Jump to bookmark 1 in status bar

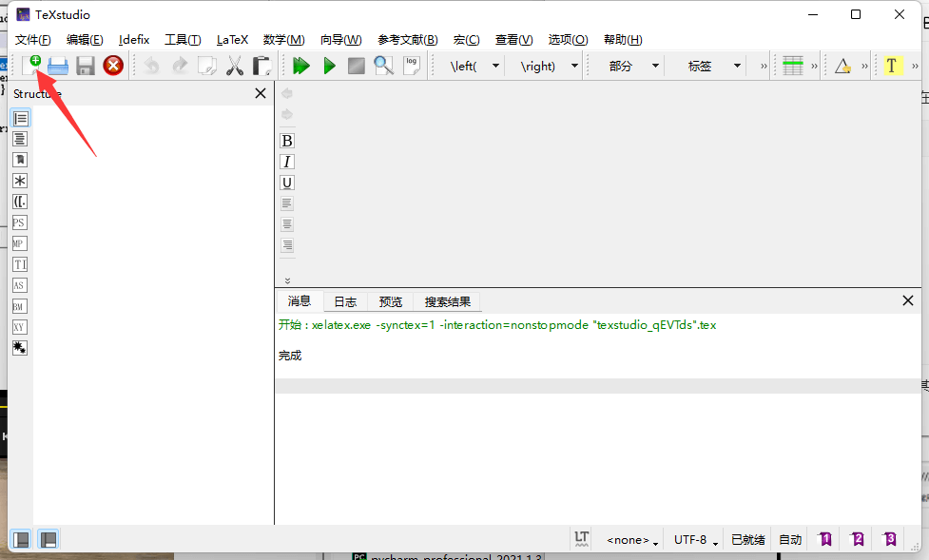point(824,539)
